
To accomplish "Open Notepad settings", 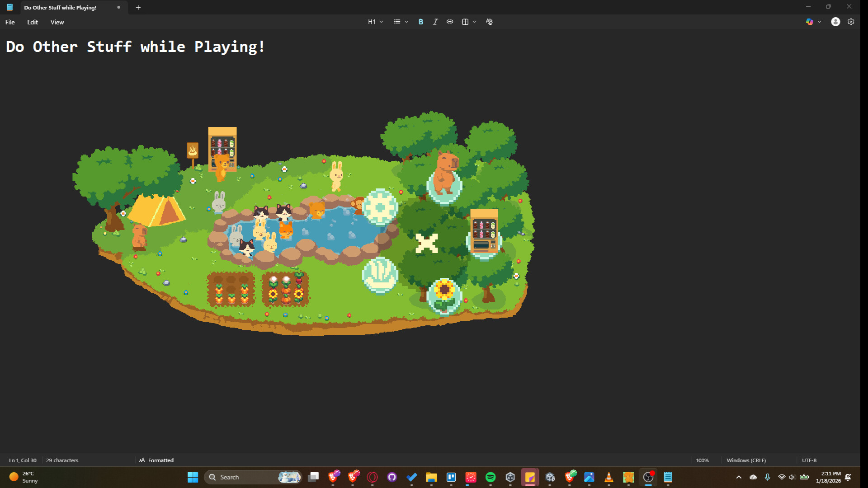I will tap(851, 21).
